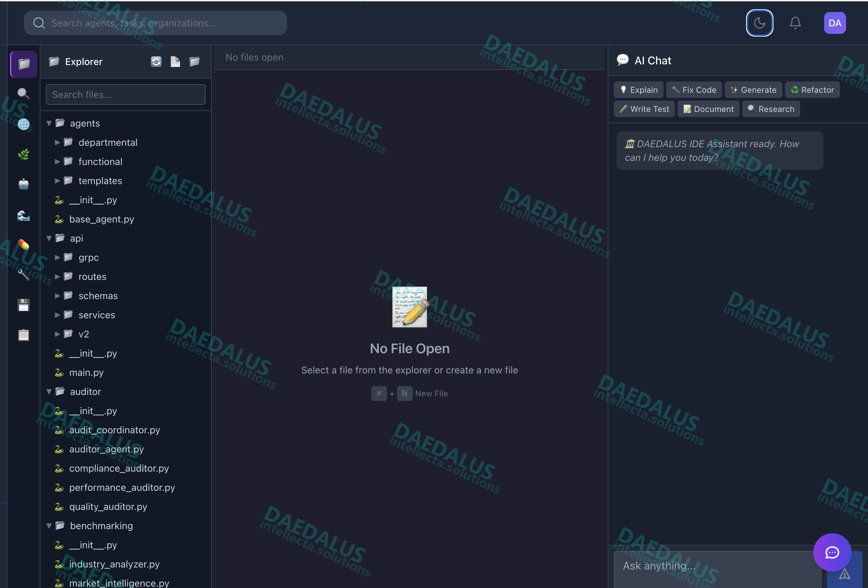Click the Fix Code quick action
Screen dimensions: 868x588
694,90
